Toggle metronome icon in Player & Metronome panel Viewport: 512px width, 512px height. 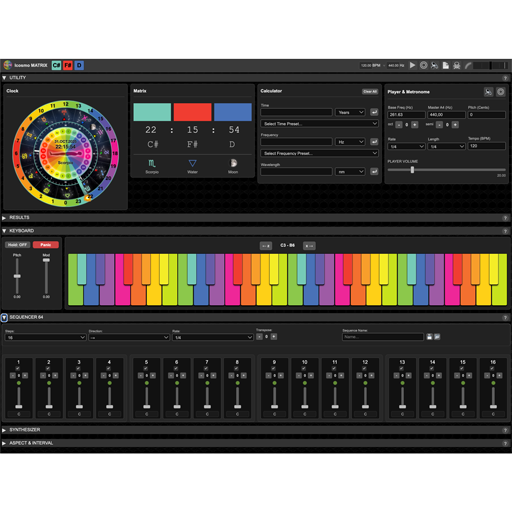(x=488, y=92)
